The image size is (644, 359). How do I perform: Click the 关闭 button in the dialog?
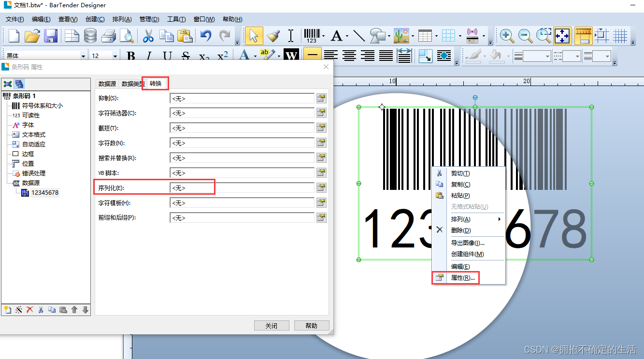coord(272,326)
